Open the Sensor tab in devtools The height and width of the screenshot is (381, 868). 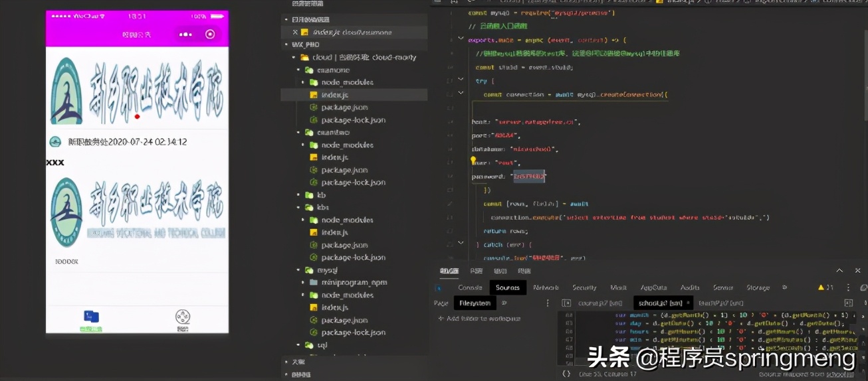pyautogui.click(x=722, y=287)
